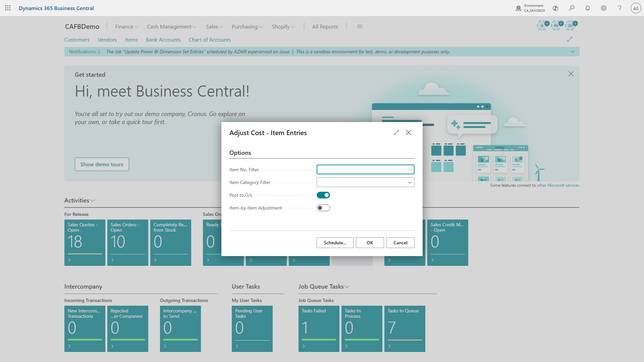This screenshot has height=362, width=644.
Task: Enable the Item-by-Item Adjustment toggle
Action: click(x=323, y=208)
